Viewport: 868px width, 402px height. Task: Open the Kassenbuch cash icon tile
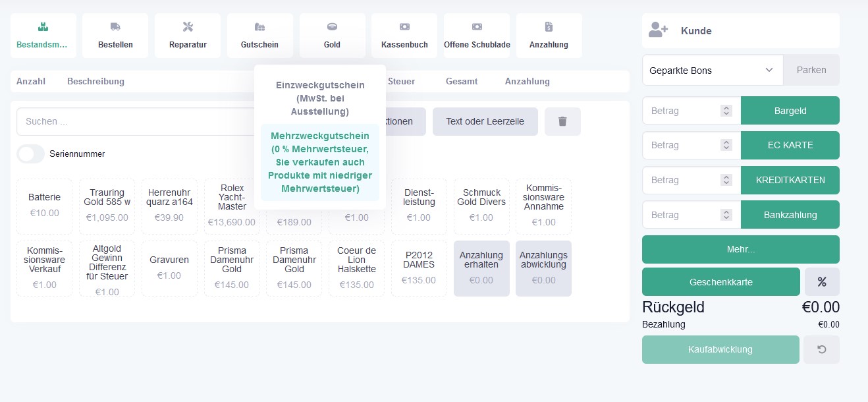coord(404,36)
